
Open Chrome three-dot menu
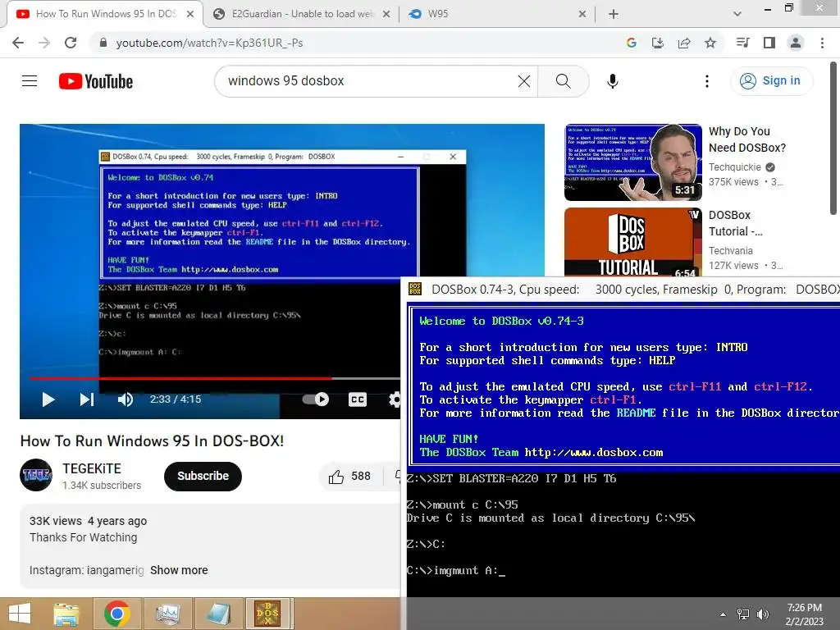[x=822, y=43]
